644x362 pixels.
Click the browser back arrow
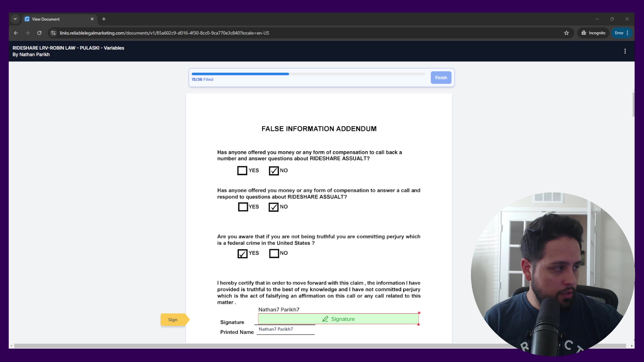point(16,33)
